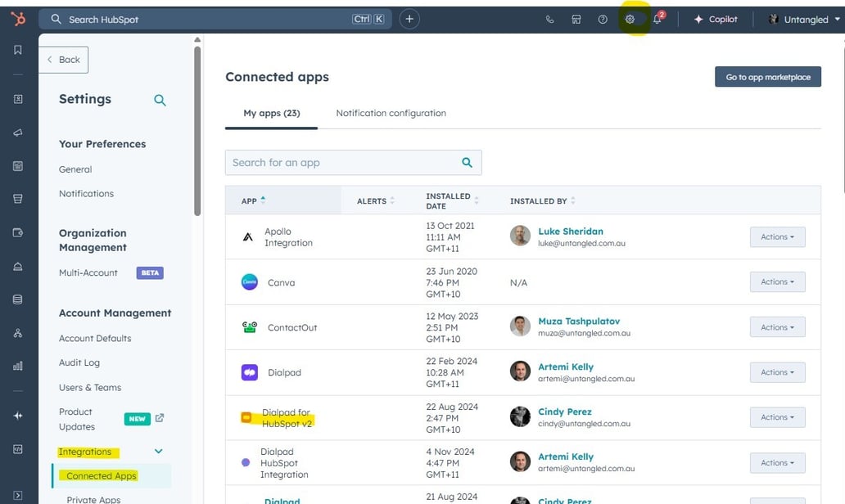Sort table by ALERTS column

click(376, 200)
